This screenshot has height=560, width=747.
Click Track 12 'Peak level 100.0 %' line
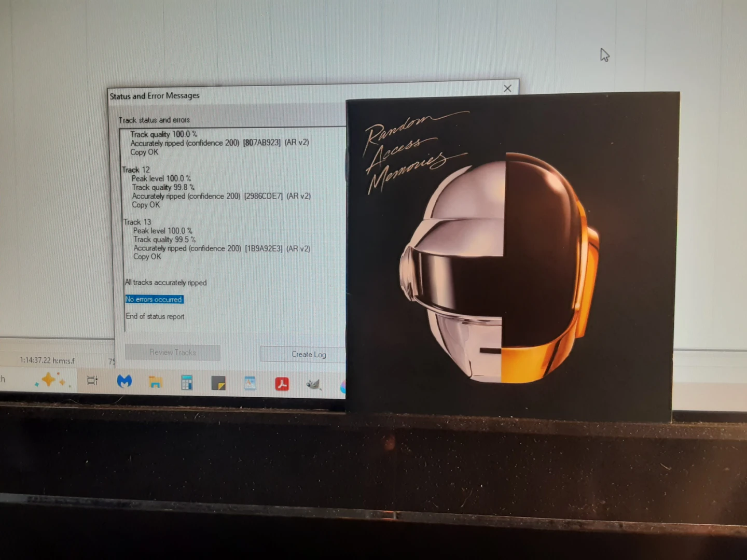[161, 178]
